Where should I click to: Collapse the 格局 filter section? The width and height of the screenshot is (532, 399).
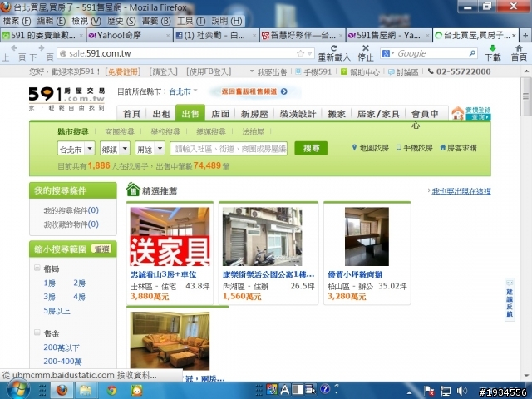point(37,268)
